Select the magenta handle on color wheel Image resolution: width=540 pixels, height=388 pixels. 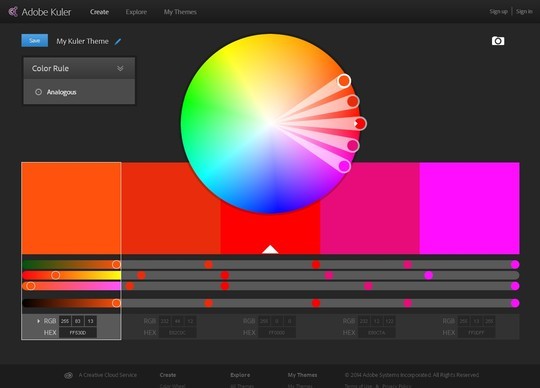coord(344,166)
